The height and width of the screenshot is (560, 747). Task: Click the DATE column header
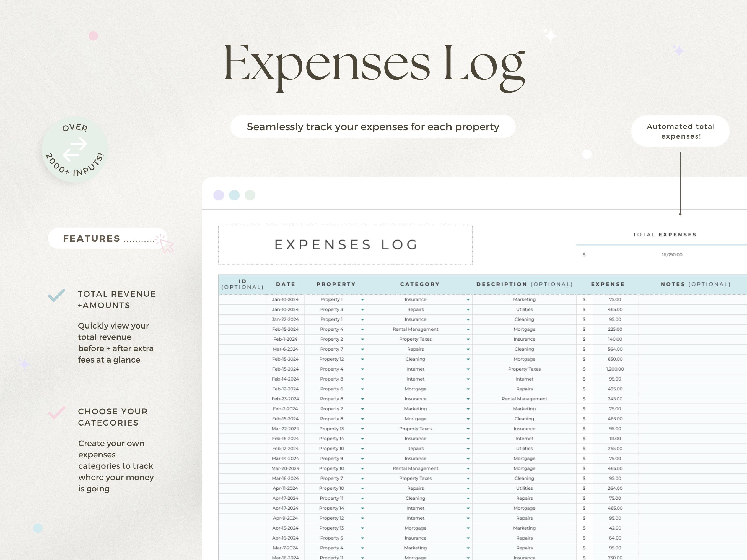(x=286, y=284)
